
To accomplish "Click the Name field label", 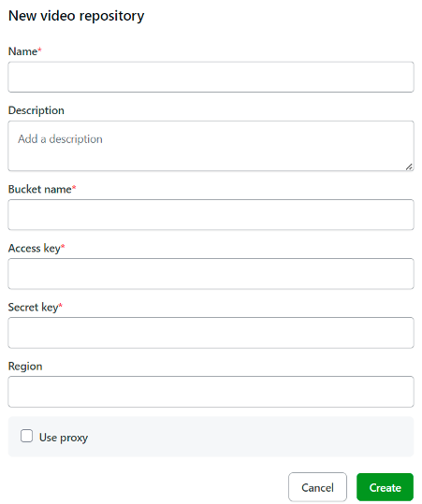I will pos(22,51).
